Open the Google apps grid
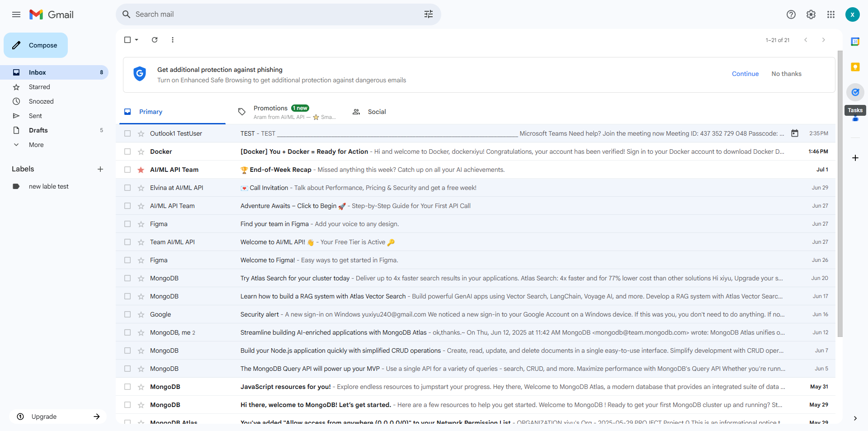 (x=831, y=14)
